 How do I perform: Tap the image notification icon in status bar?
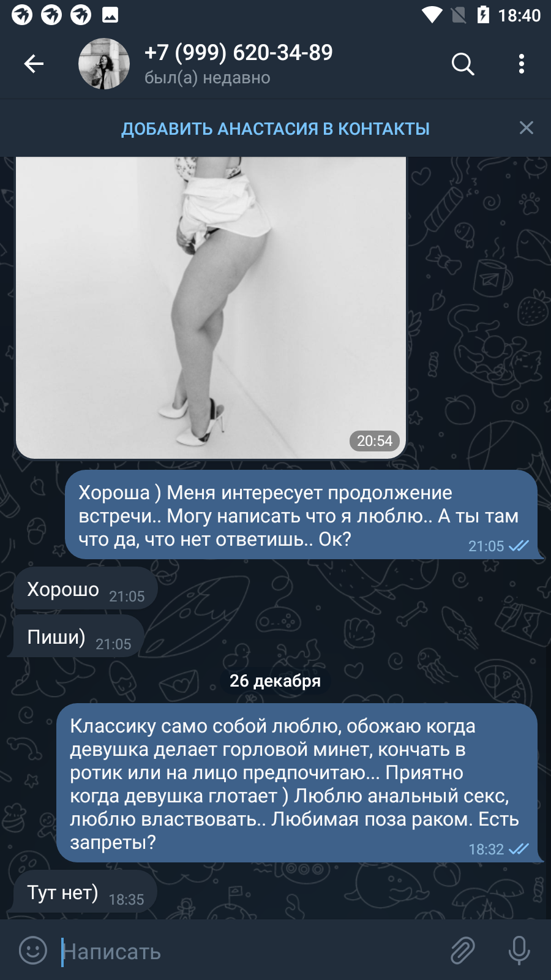pyautogui.click(x=110, y=15)
